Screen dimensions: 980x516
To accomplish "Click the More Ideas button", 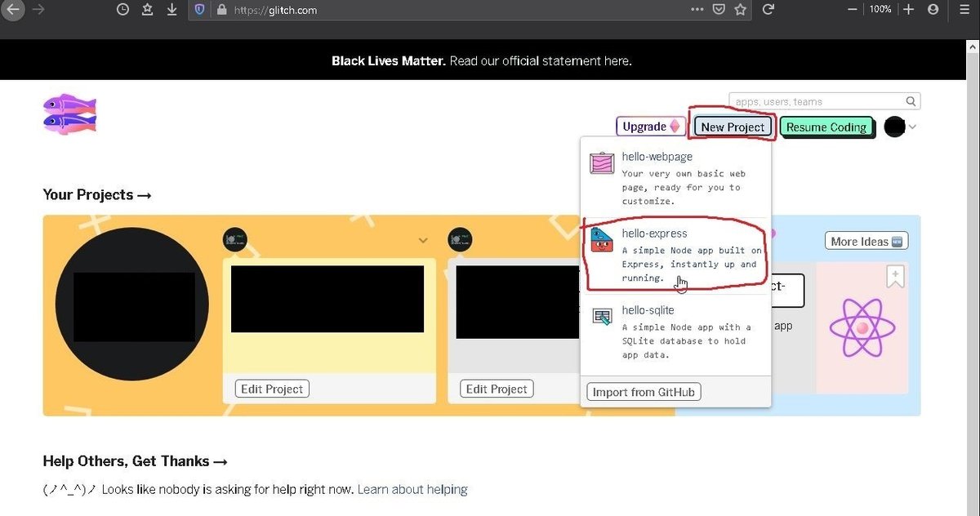I will 866,241.
